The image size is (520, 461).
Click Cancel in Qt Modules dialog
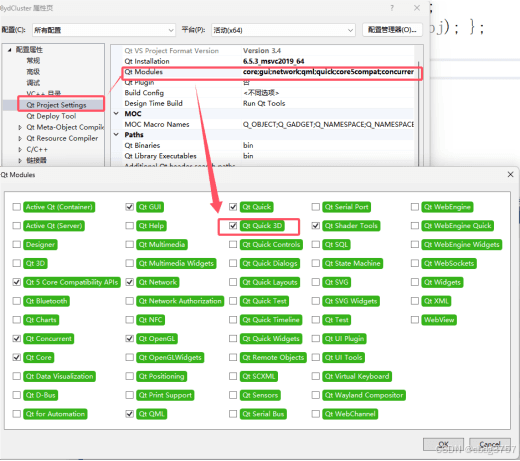(x=490, y=444)
